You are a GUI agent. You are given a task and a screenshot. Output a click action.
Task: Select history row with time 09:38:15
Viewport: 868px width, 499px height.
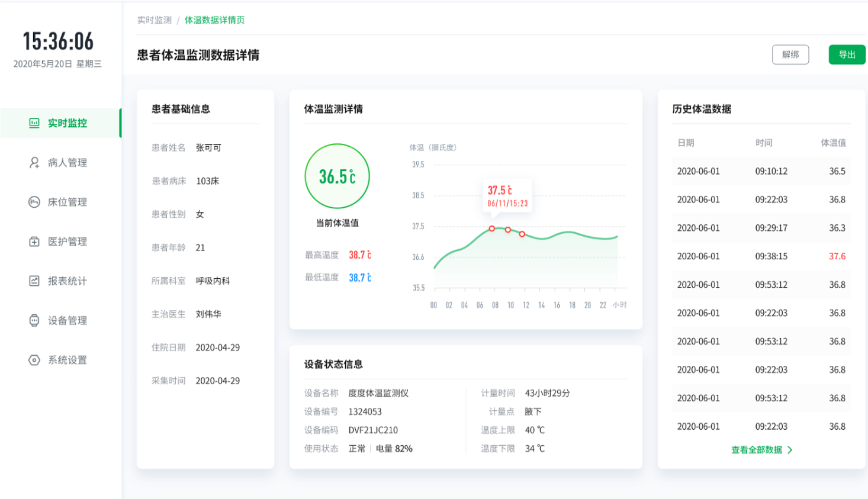(761, 256)
